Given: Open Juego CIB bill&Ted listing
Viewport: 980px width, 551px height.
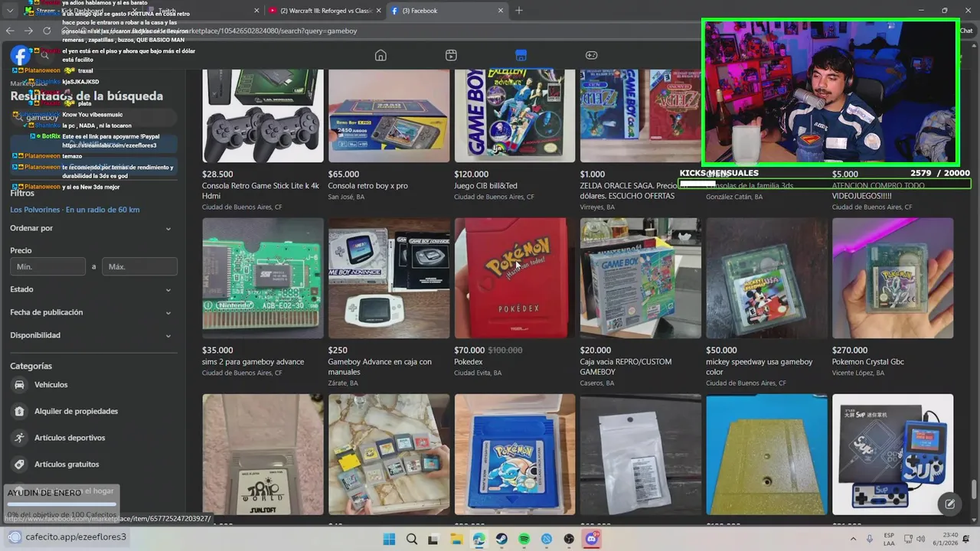Looking at the screenshot, I should pyautogui.click(x=514, y=116).
